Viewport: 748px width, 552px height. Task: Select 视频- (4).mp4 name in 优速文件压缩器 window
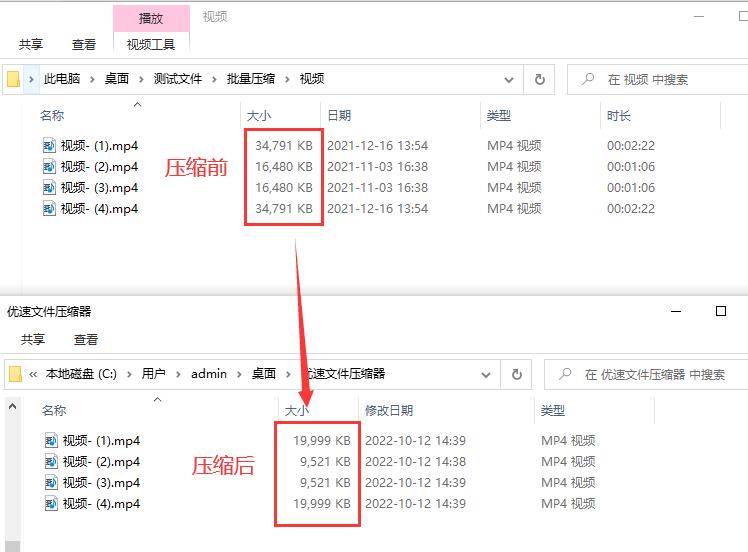(102, 503)
